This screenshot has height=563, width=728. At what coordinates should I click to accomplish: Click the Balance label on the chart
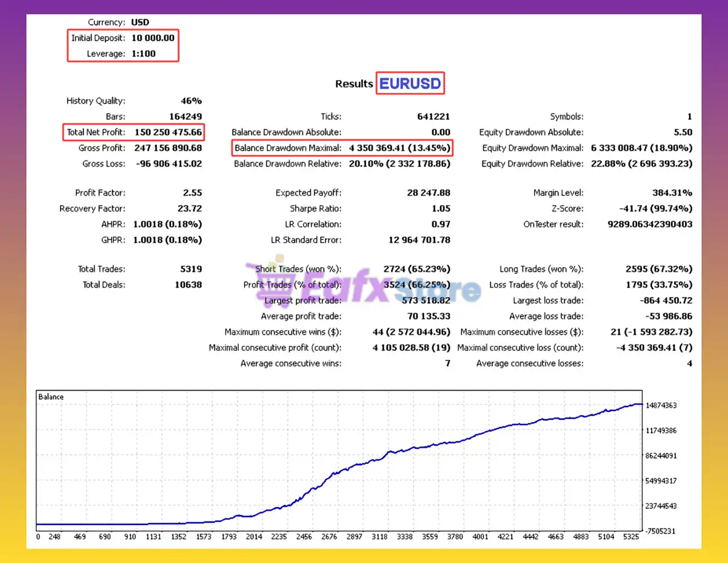50,397
